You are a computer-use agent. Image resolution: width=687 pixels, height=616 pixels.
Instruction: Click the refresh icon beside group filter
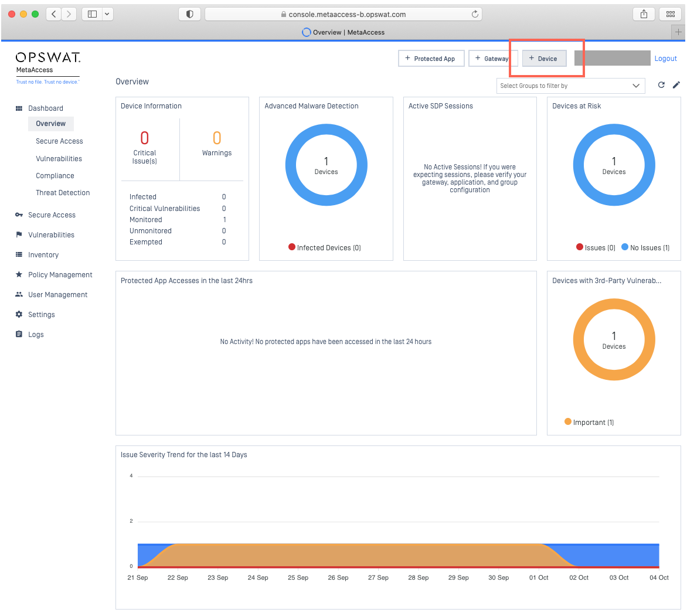[x=661, y=85]
